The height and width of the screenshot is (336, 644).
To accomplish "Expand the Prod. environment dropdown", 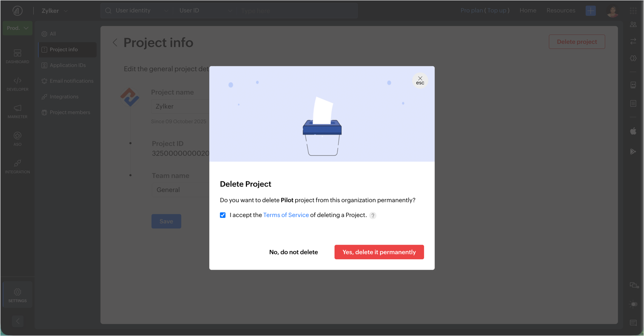I will [x=17, y=28].
